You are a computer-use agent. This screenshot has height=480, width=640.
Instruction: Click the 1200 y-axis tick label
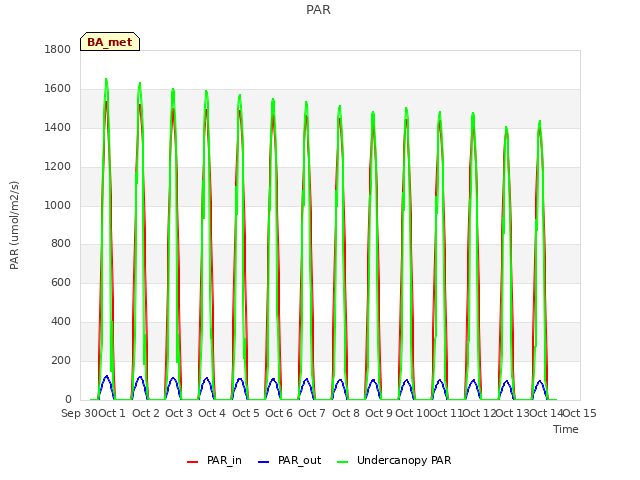[x=57, y=167]
